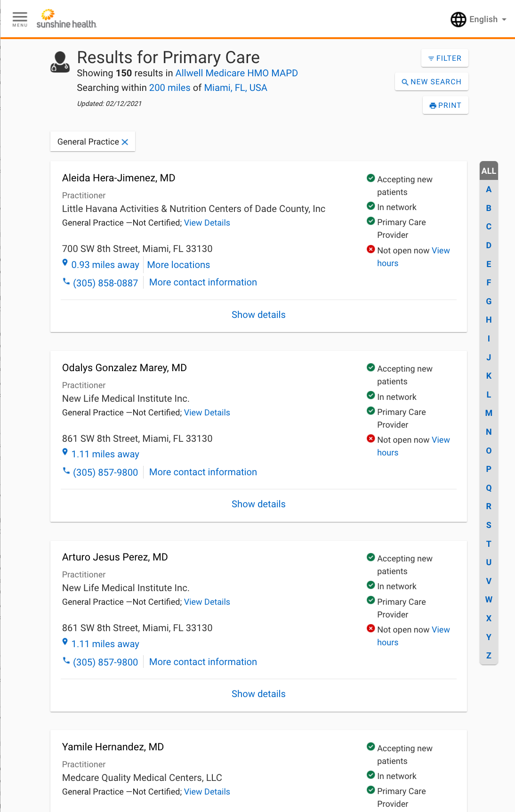Viewport: 515px width, 812px height.
Task: Click 1.11 miles away for Odalys Gonzalez Marey
Action: click(x=105, y=454)
